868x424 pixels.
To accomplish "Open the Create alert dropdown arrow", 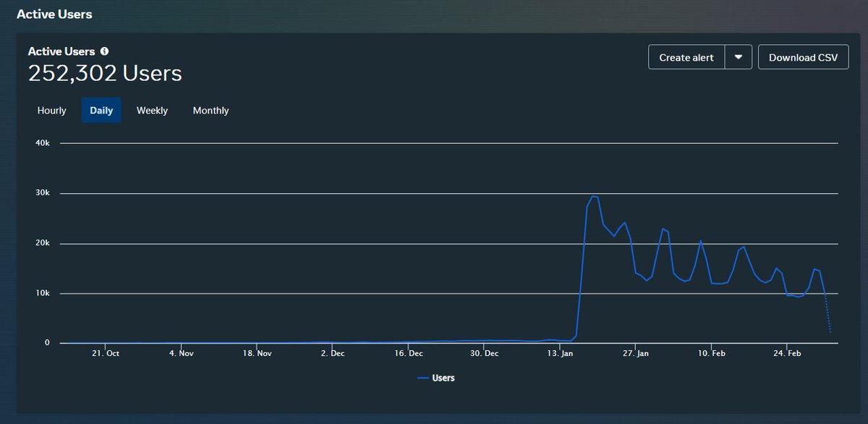I will tap(739, 57).
